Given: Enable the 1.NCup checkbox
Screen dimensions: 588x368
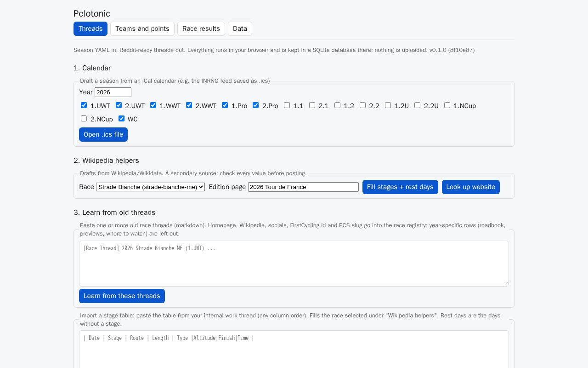Looking at the screenshot, I should point(447,105).
